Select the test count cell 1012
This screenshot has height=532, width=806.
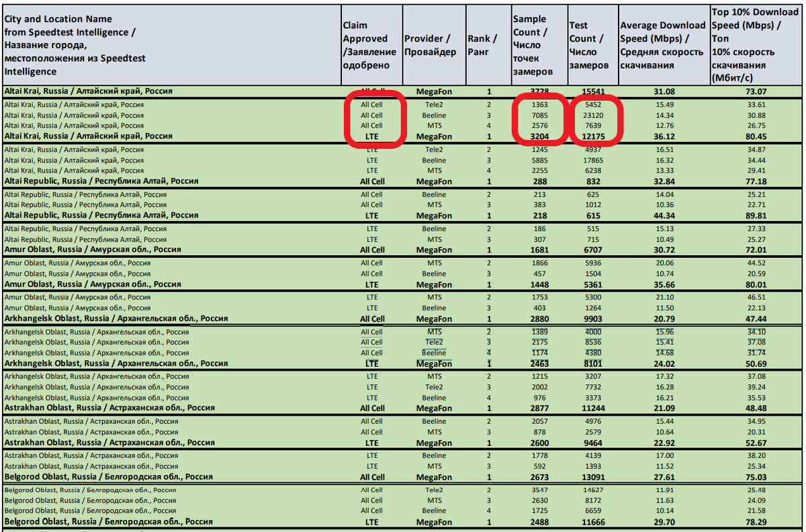tap(592, 205)
